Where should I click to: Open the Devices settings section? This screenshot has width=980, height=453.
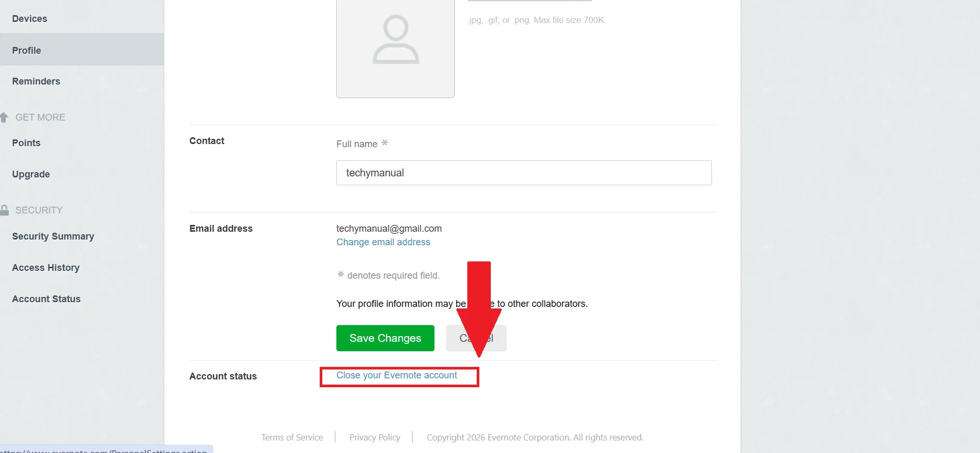[x=29, y=18]
